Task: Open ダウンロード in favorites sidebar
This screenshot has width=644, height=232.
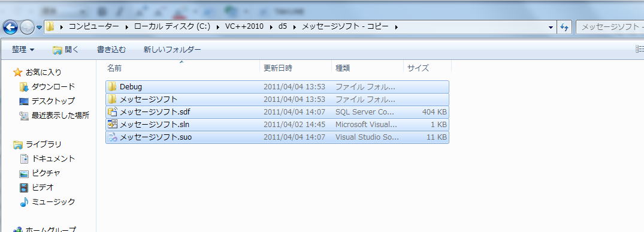Action: click(x=53, y=87)
